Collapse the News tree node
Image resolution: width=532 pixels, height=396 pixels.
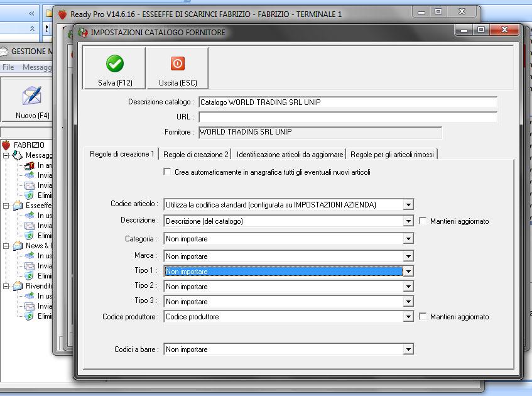click(x=6, y=246)
